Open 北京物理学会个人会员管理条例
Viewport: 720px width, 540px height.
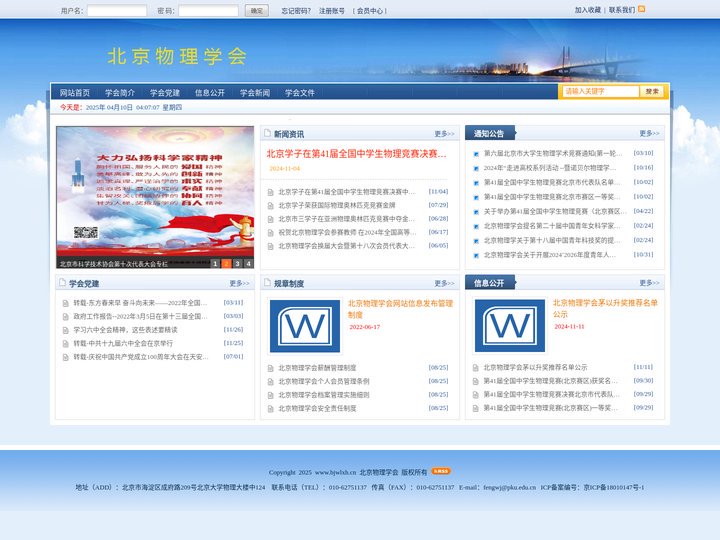coord(324,381)
